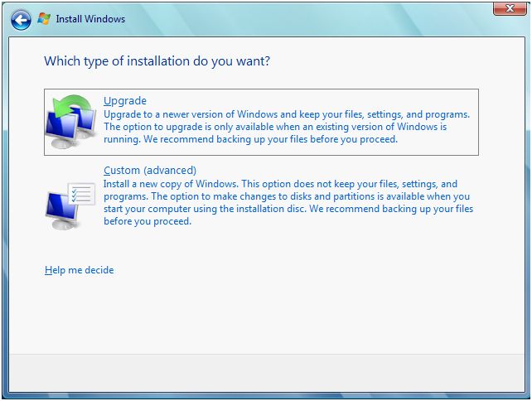
Task: Go back using the blue arrow button
Action: pyautogui.click(x=21, y=20)
